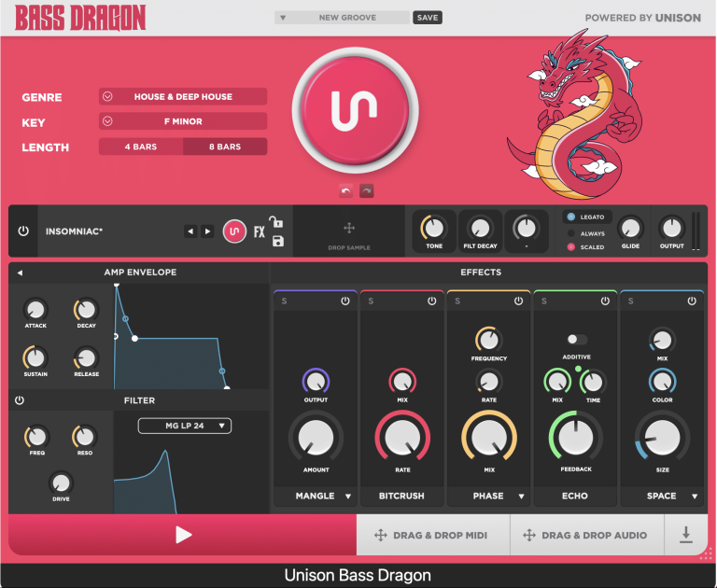This screenshot has width=717, height=588.
Task: Open the Genre House & Deep House dropdown
Action: [x=183, y=96]
